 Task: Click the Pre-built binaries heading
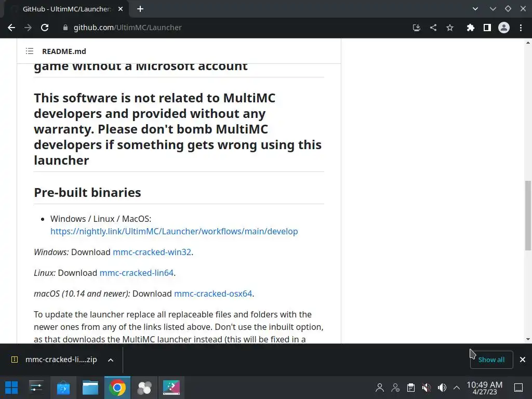click(87, 192)
